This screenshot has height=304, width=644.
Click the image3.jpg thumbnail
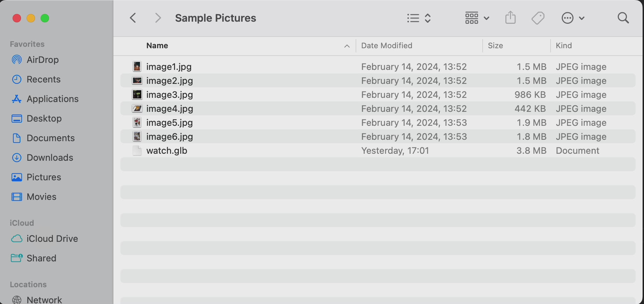pyautogui.click(x=137, y=95)
